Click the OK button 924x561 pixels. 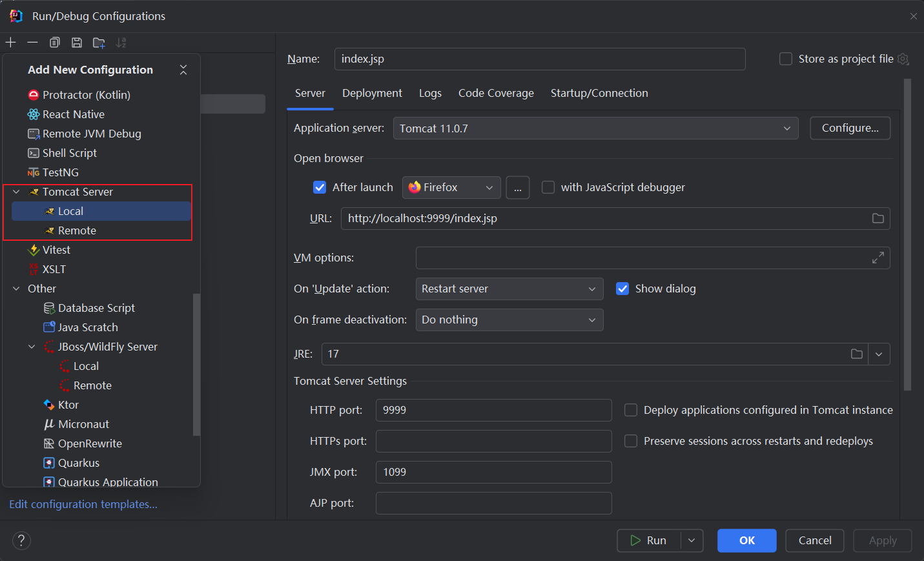[747, 540]
